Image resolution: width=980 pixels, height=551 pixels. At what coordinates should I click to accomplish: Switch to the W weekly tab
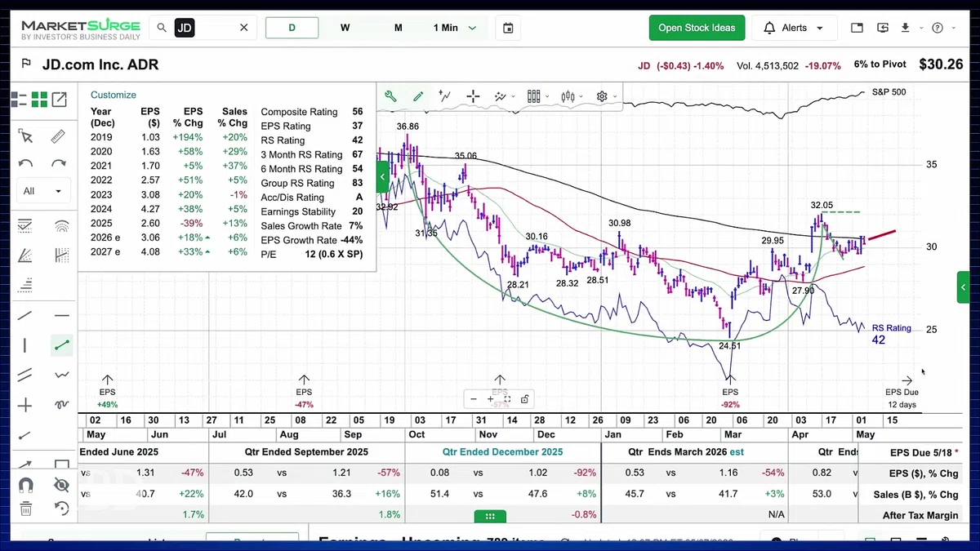[x=345, y=28]
